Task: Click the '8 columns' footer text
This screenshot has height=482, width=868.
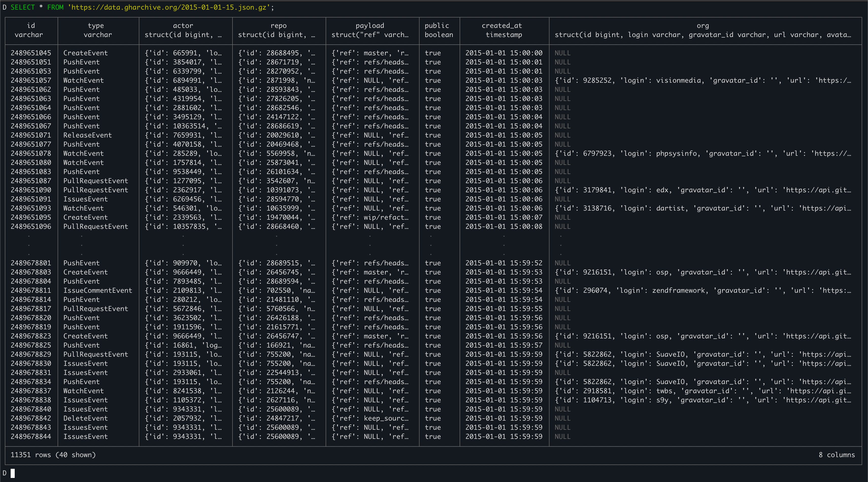Action: click(x=836, y=455)
